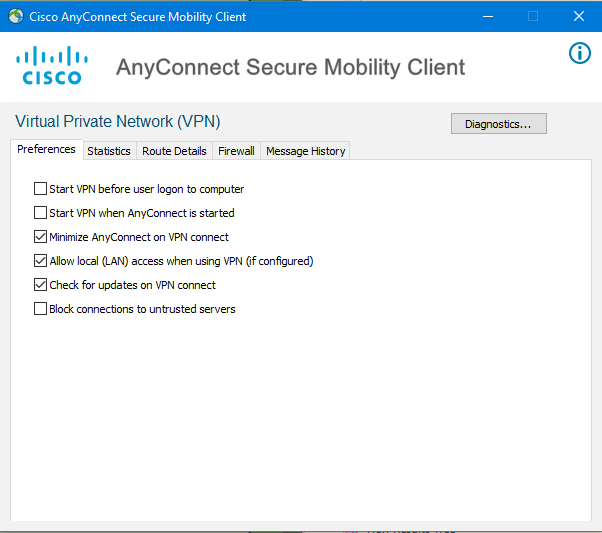
Task: Click the Virtual Private Network (VPN) heading
Action: pyautogui.click(x=117, y=122)
